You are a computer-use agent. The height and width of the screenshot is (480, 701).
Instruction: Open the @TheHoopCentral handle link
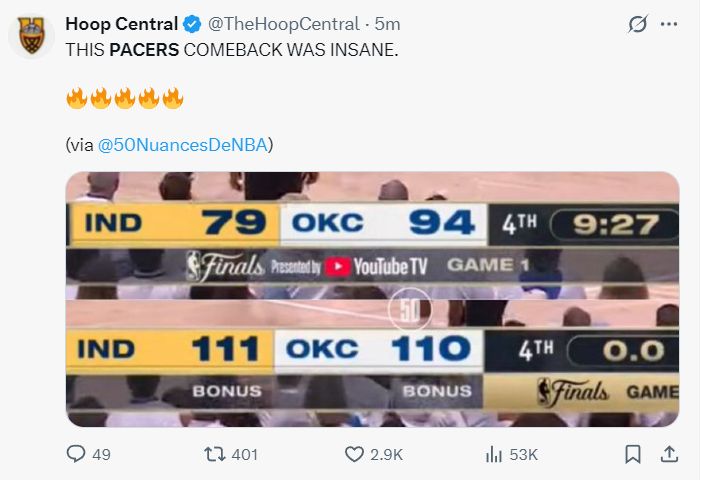tap(284, 24)
